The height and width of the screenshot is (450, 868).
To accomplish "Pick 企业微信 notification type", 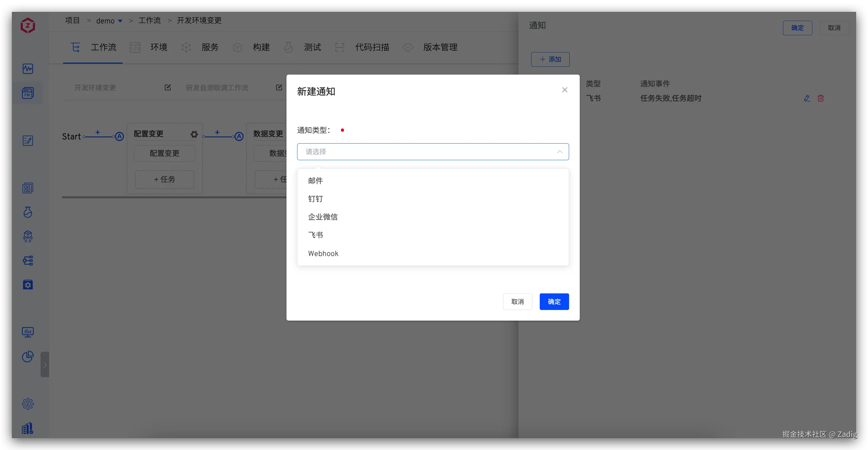I will tap(323, 217).
